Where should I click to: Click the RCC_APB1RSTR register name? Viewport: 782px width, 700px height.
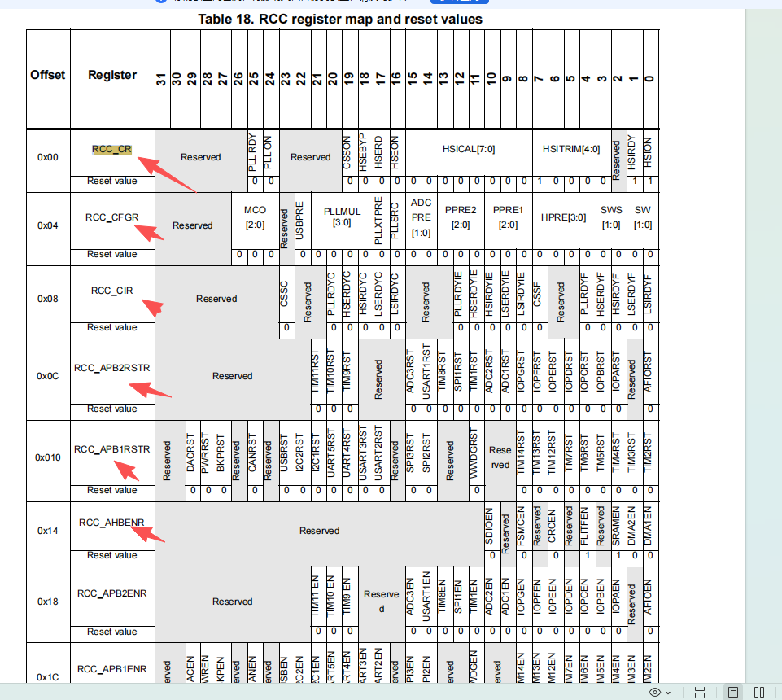coord(111,449)
